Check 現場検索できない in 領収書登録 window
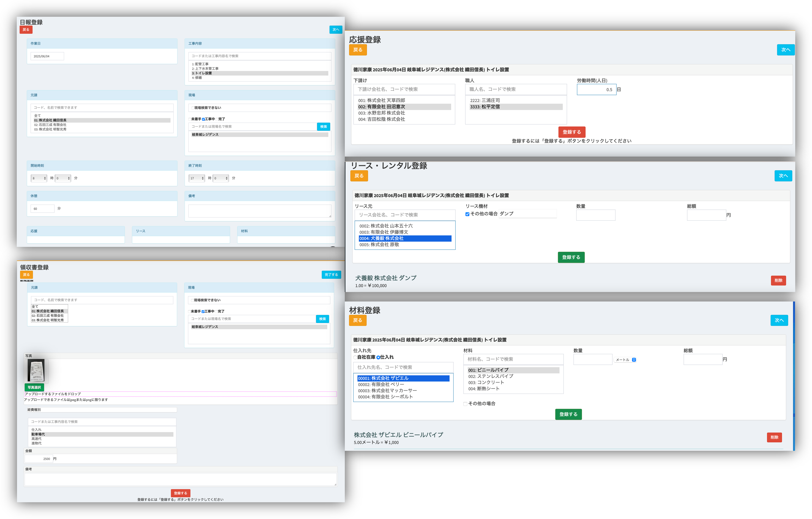 (x=192, y=300)
